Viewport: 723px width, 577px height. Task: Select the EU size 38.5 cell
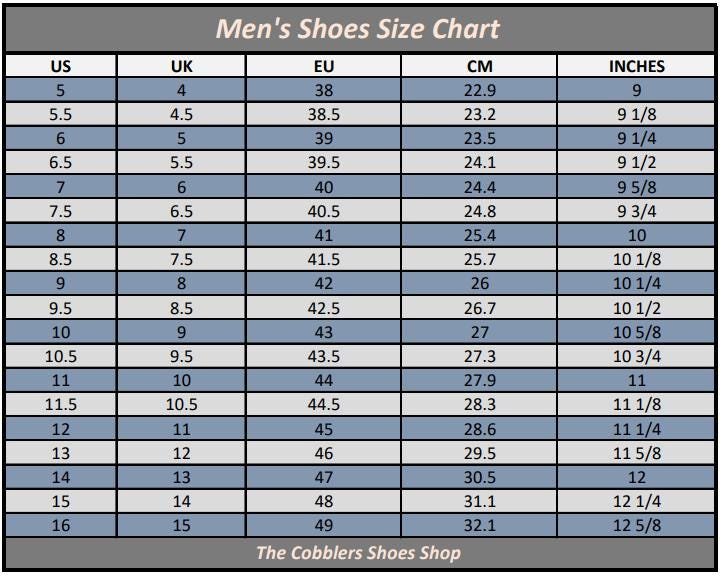coord(323,114)
